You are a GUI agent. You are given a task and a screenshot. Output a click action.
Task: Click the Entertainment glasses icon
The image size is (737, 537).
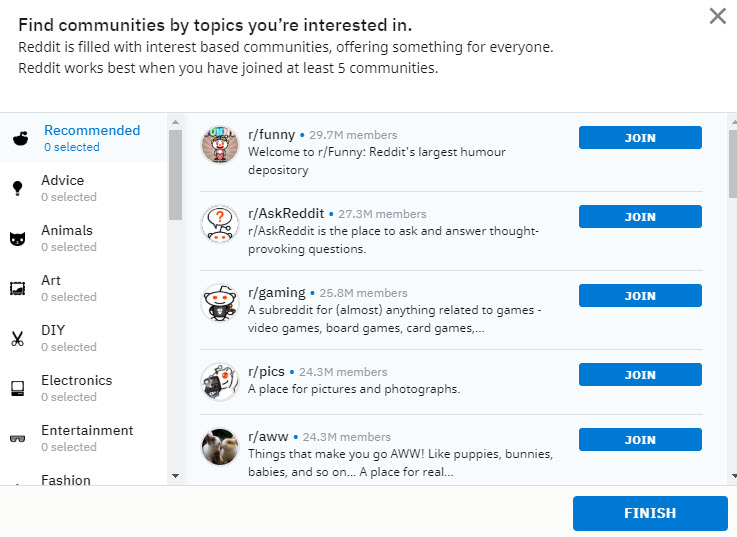pyautogui.click(x=17, y=439)
